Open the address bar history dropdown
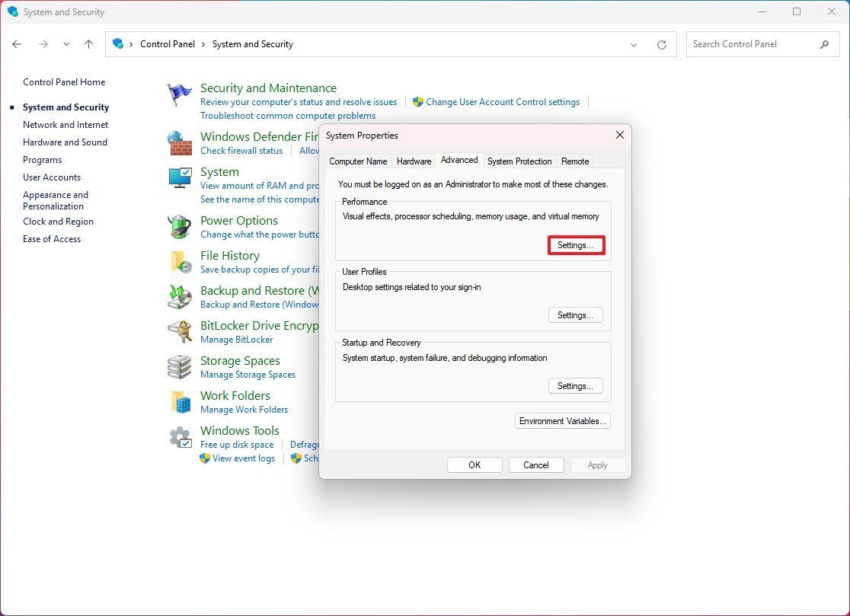The width and height of the screenshot is (850, 616). pyautogui.click(x=634, y=44)
